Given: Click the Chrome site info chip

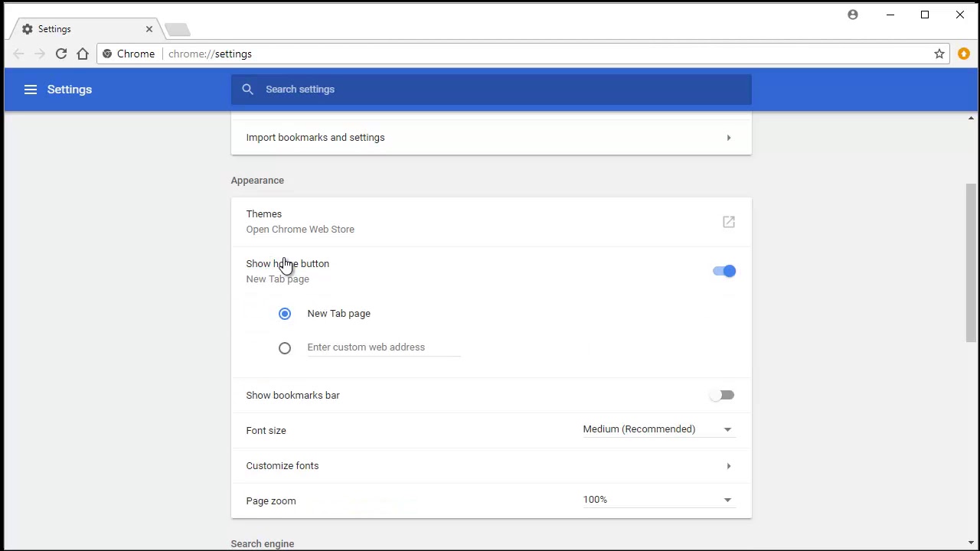Looking at the screenshot, I should 129,54.
